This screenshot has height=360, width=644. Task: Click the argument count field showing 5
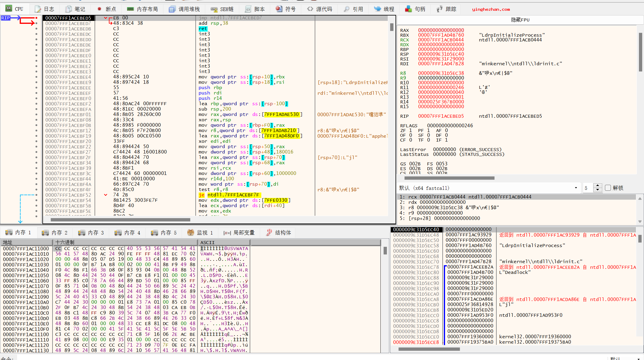coord(588,188)
